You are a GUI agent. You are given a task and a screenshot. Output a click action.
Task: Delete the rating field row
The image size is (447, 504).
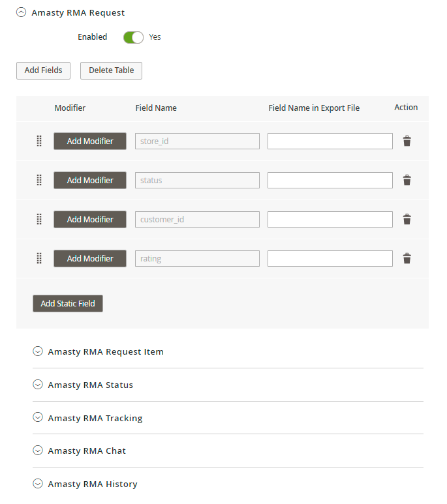pyautogui.click(x=407, y=258)
